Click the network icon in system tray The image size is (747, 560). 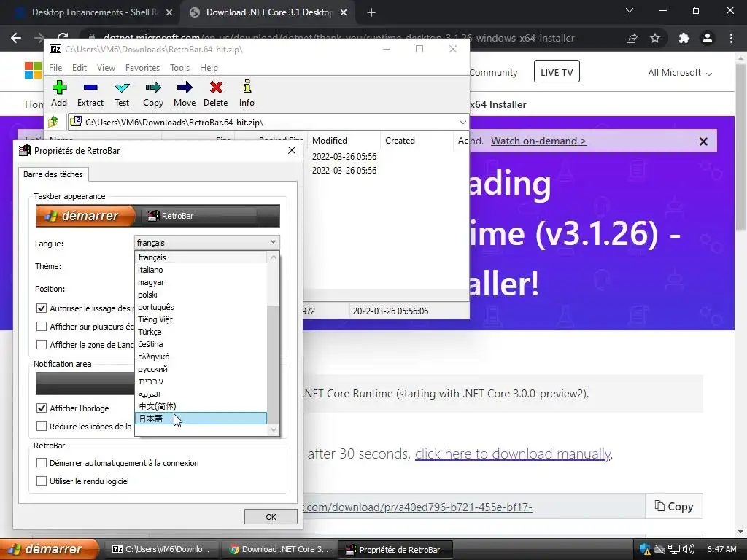click(673, 549)
